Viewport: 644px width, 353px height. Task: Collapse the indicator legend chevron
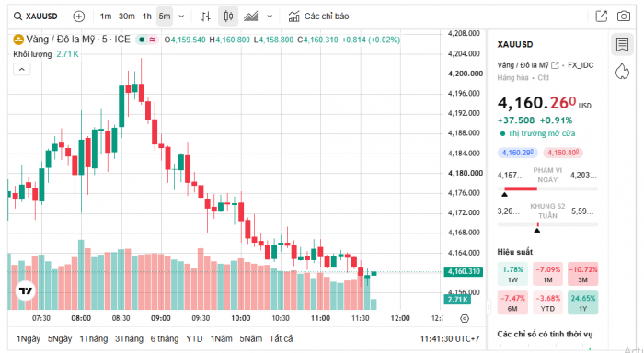pos(22,69)
